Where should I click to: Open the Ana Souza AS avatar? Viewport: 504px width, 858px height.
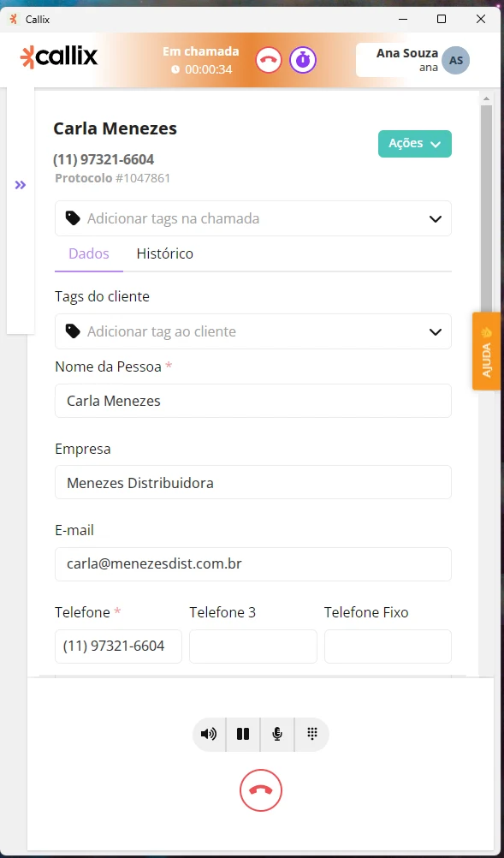(x=455, y=60)
